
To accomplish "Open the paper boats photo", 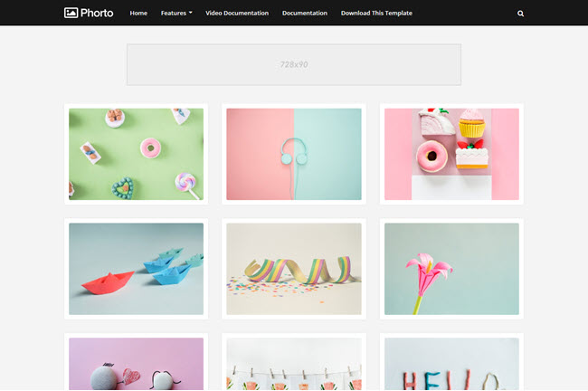I will 136,269.
